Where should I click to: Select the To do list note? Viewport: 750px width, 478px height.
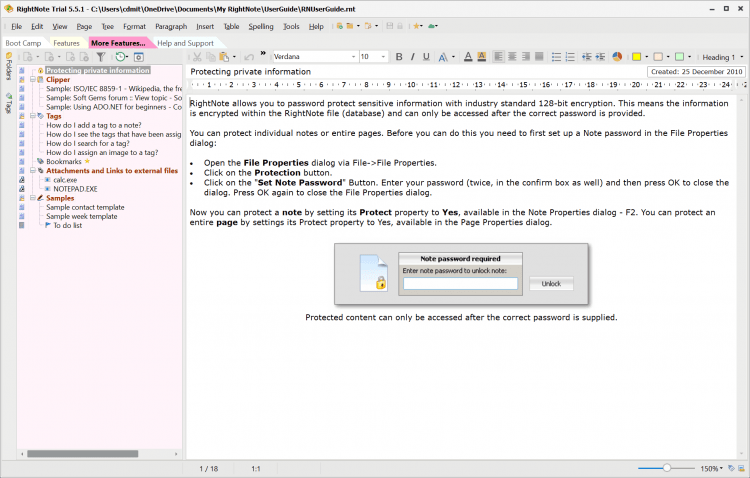pos(67,225)
